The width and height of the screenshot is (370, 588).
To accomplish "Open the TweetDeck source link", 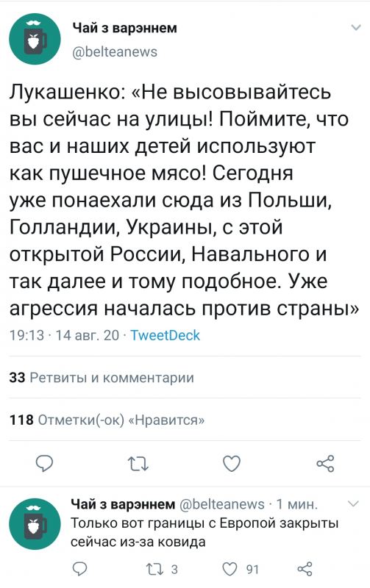I will pyautogui.click(x=165, y=335).
